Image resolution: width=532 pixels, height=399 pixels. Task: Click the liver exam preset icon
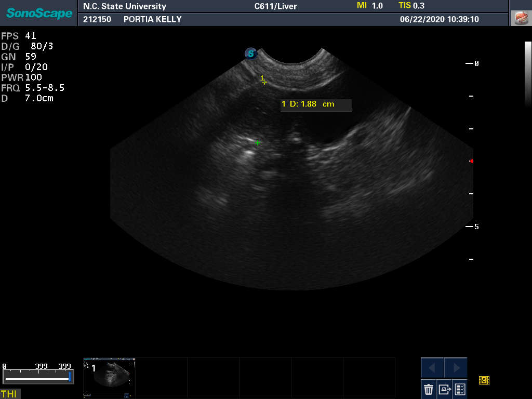click(520, 18)
